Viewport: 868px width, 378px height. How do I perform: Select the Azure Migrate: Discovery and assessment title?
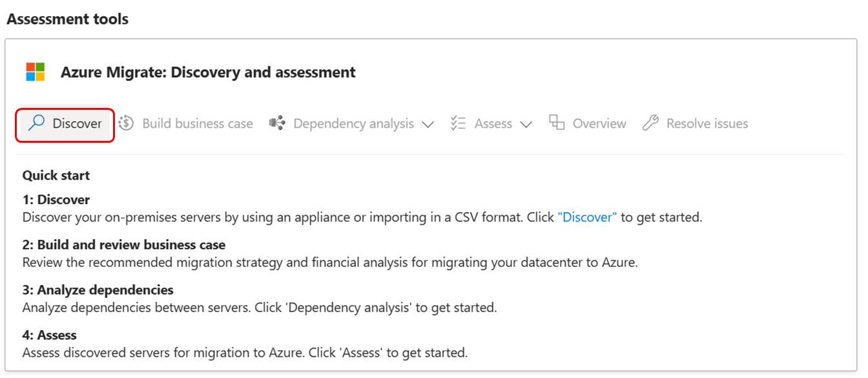coord(208,72)
